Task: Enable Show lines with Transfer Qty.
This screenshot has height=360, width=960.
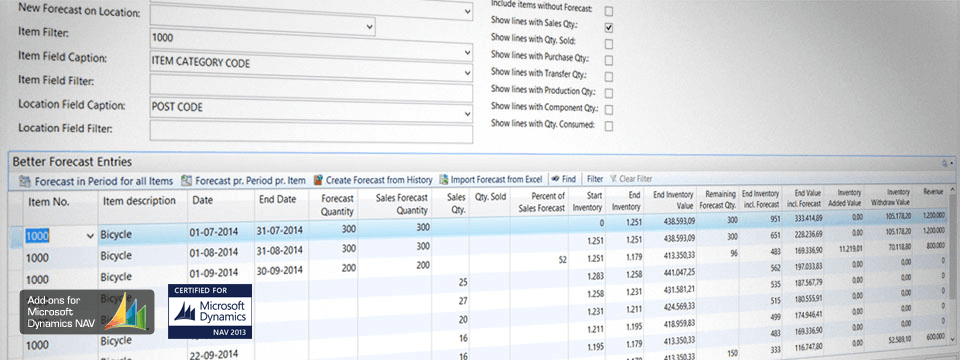Action: (609, 77)
